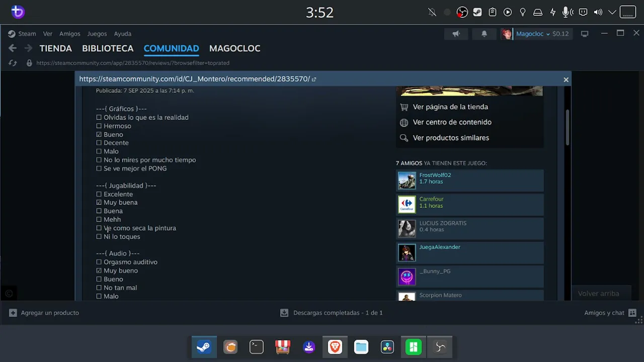The height and width of the screenshot is (362, 644).
Task: Switch to Big Picture mode icon
Action: (x=585, y=34)
